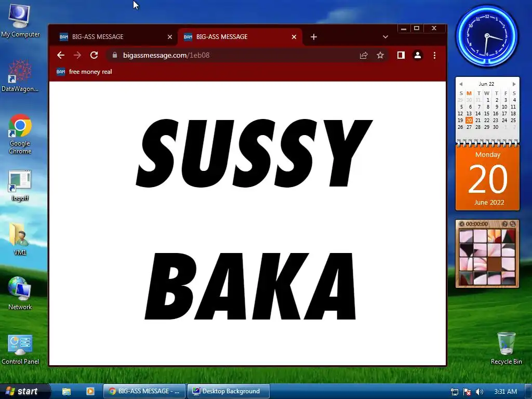This screenshot has height=399, width=532.
Task: Open the VM1 user folder icon
Action: tap(20, 239)
